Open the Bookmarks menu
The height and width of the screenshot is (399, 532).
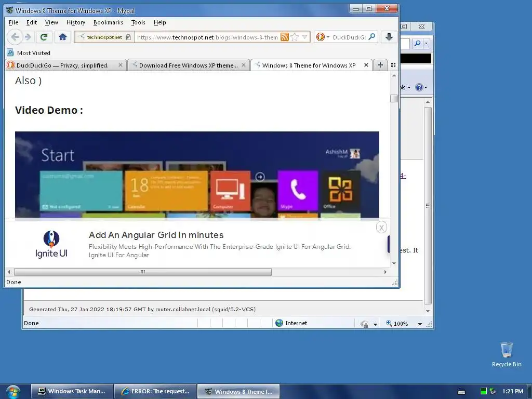tap(108, 22)
